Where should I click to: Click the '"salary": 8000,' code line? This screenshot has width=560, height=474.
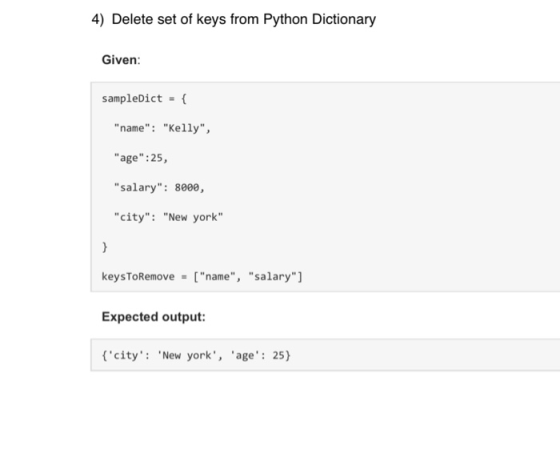(159, 188)
